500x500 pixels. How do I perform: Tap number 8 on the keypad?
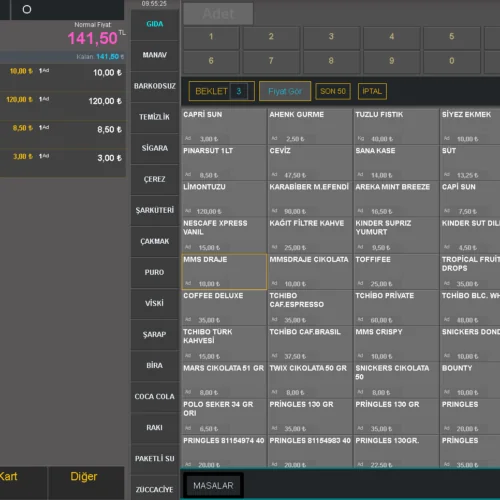331,62
